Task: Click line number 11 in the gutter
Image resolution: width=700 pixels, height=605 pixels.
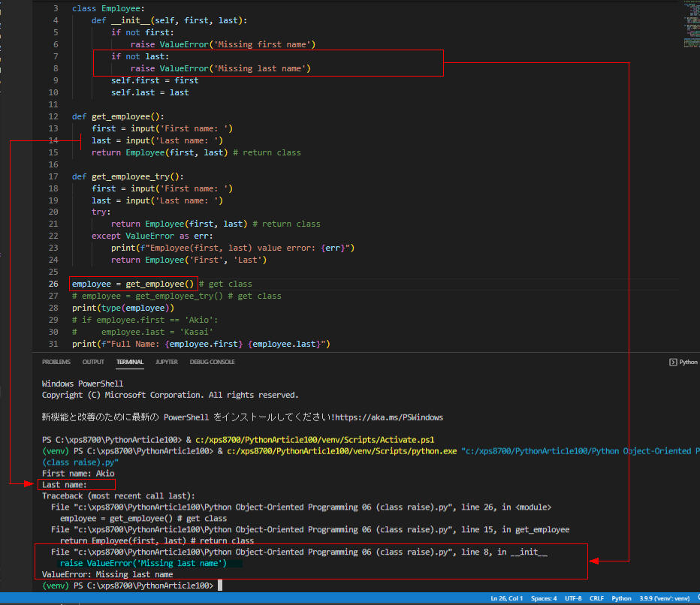Action: [53, 104]
